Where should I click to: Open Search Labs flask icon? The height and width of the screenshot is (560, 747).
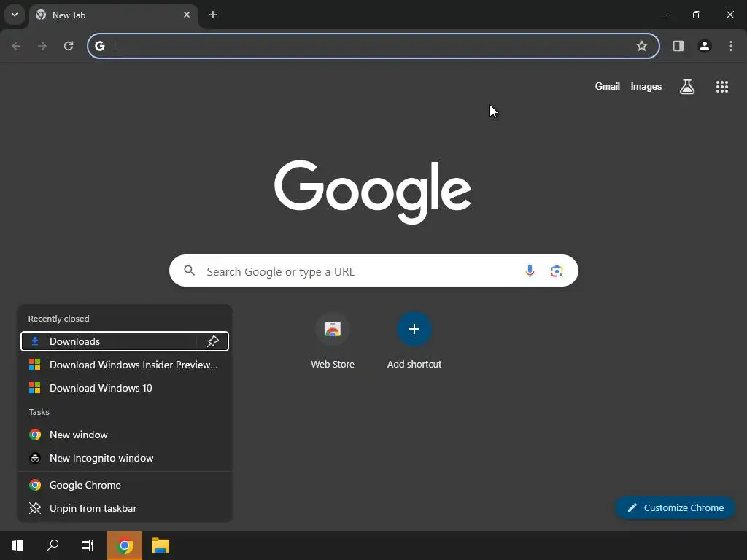(x=687, y=86)
